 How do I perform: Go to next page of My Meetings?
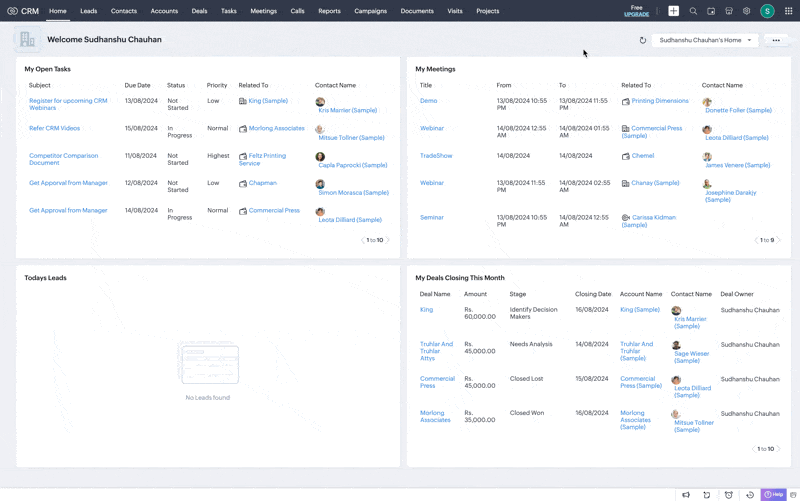coord(778,240)
